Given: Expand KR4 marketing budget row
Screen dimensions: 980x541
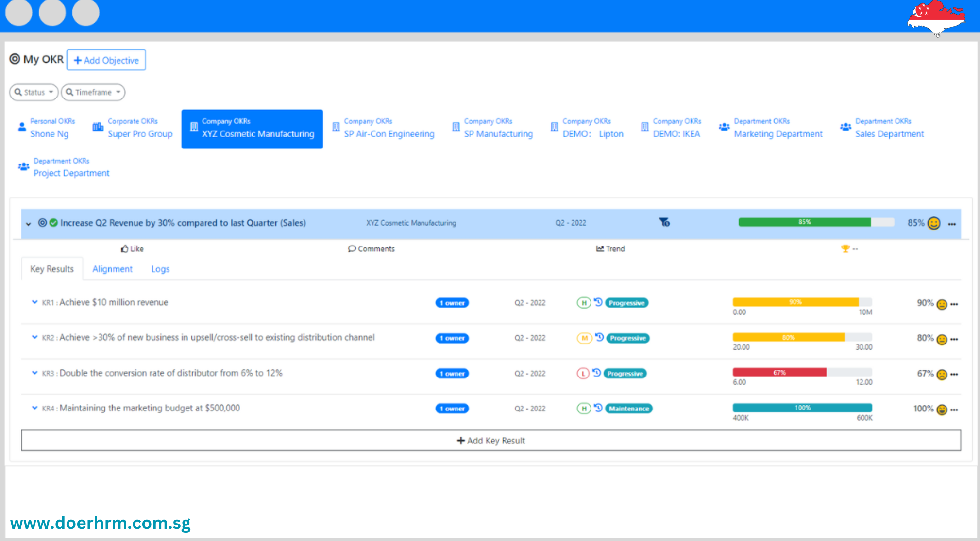Looking at the screenshot, I should tap(34, 408).
